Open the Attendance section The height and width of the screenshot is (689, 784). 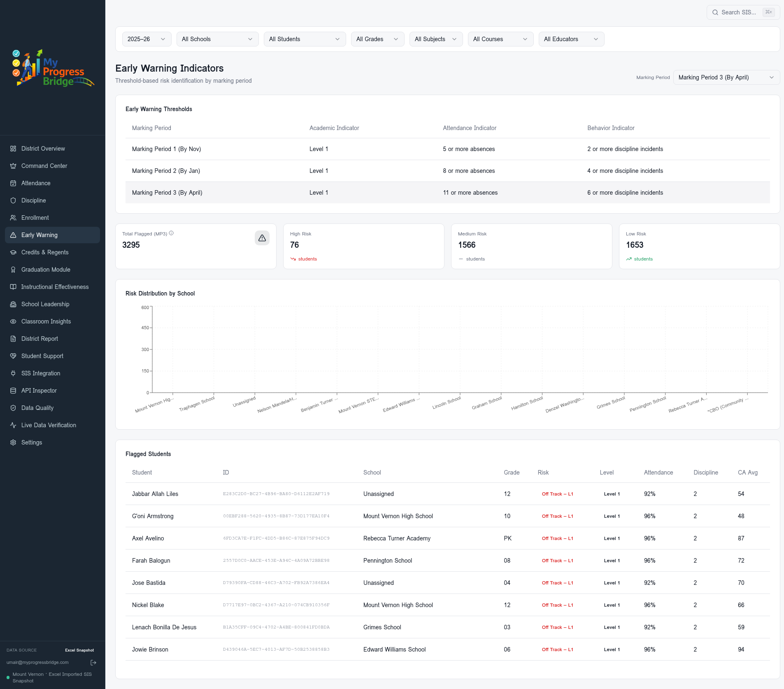coord(52,183)
